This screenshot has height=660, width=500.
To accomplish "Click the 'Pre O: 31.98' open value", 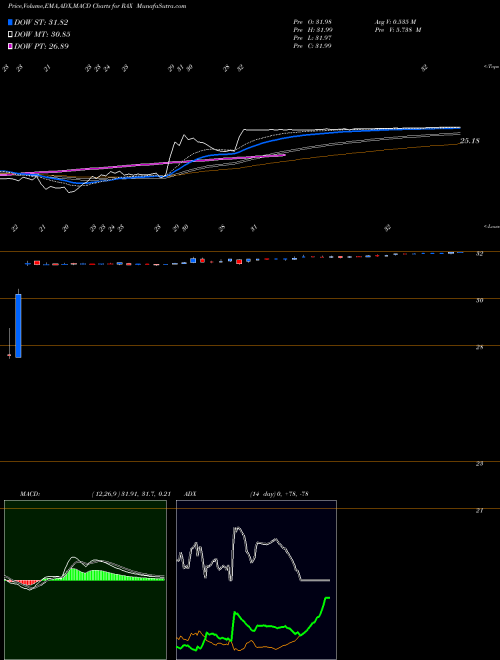I will 313,22.
